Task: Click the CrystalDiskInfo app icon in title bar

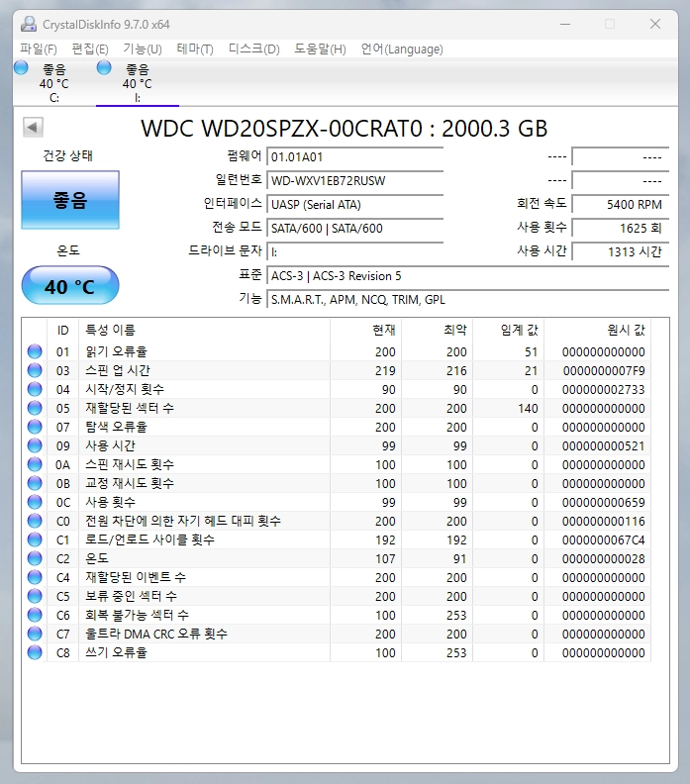Action: [x=29, y=24]
